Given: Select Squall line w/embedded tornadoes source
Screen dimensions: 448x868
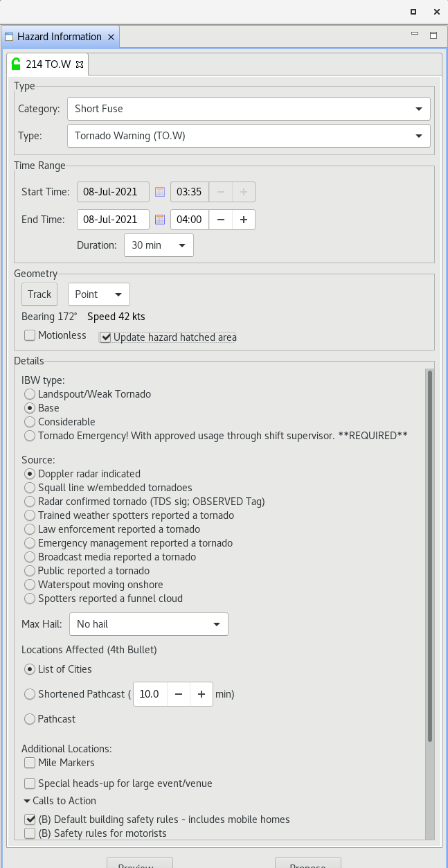Looking at the screenshot, I should (x=30, y=488).
